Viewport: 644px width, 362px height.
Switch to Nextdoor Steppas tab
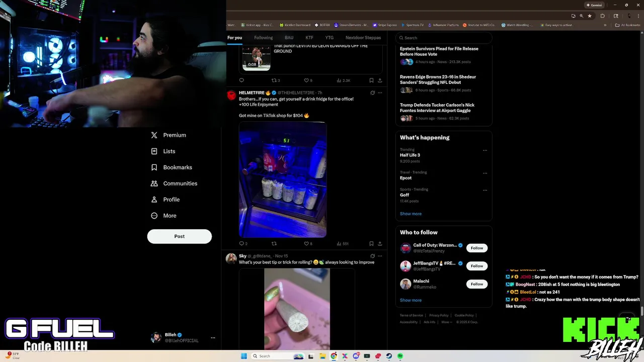click(x=363, y=38)
